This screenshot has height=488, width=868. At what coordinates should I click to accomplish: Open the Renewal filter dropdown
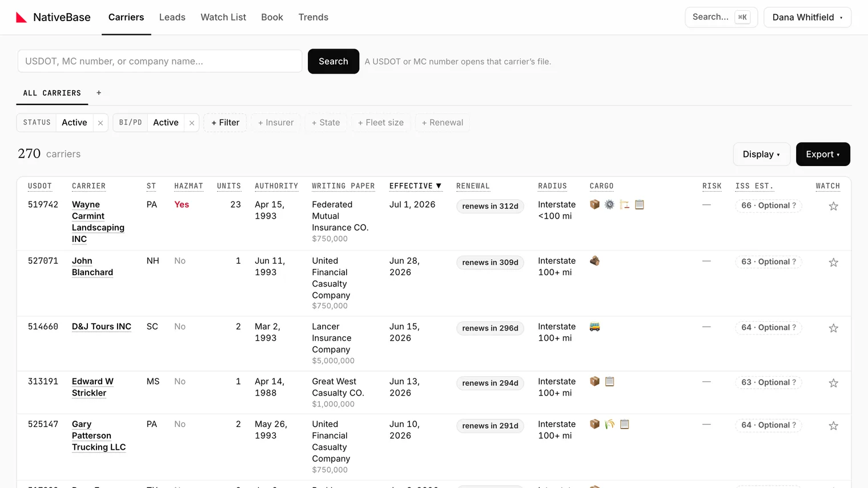coord(443,123)
